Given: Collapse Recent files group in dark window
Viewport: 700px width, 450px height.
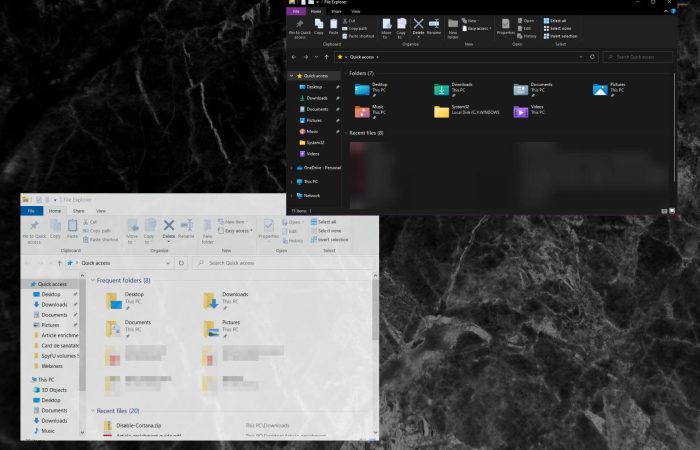Looking at the screenshot, I should point(346,133).
